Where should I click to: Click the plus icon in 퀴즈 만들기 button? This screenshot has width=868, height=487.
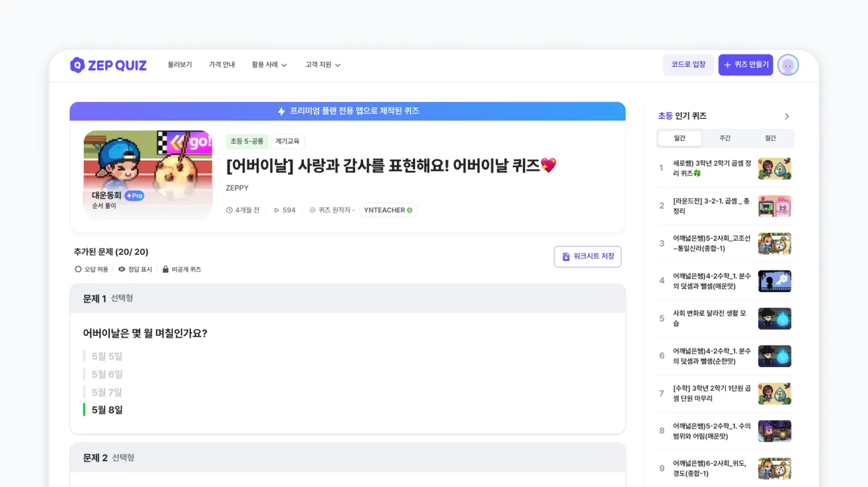pos(727,65)
